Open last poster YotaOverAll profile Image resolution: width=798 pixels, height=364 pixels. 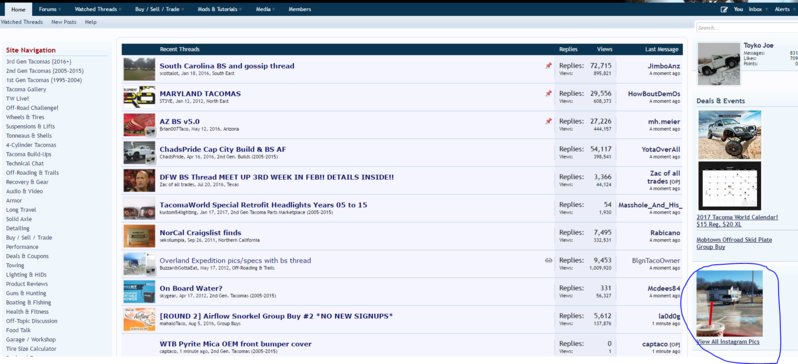(x=661, y=149)
